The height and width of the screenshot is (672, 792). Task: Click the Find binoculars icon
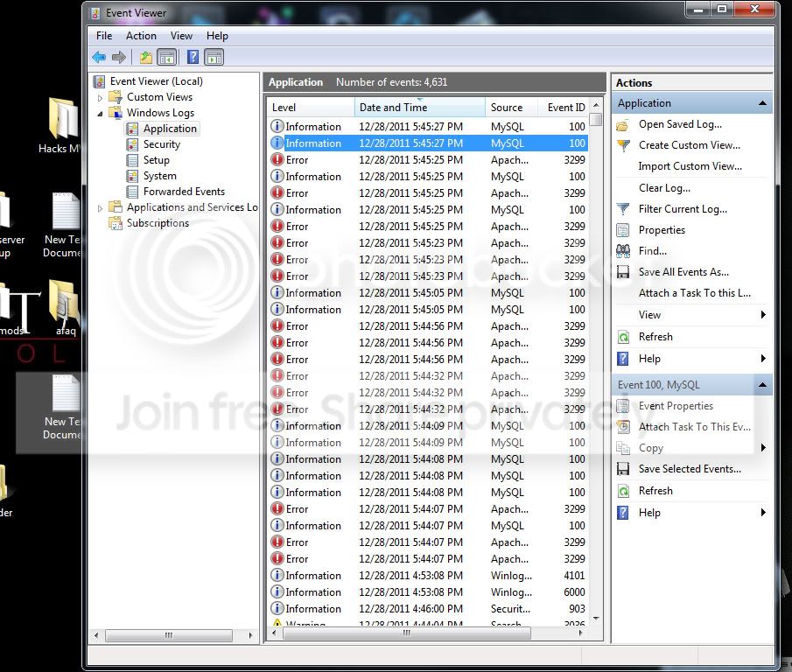pos(623,251)
